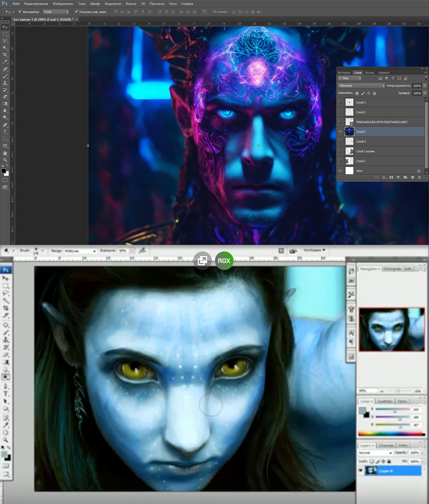Select the Eyedropper tool
Screen dimensions: 429x504
click(x=5, y=62)
